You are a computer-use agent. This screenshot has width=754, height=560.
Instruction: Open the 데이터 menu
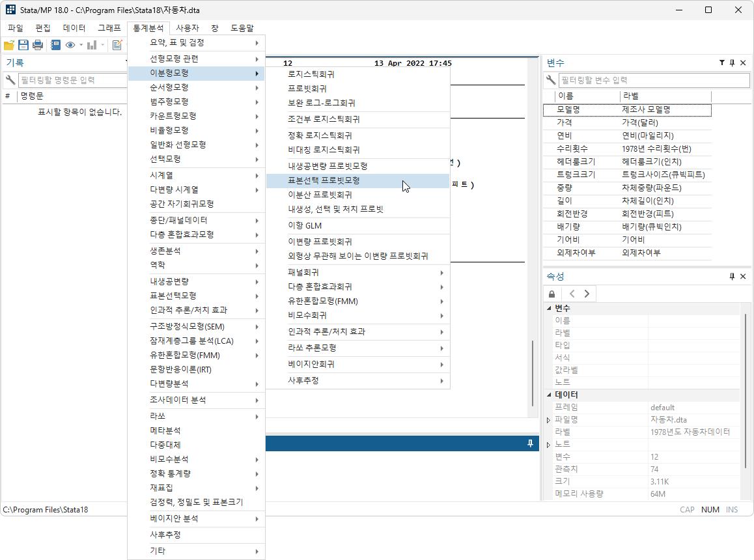74,28
